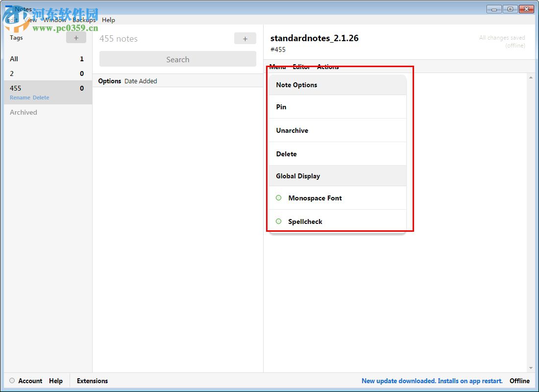Screen dimensions: 539x392
Task: Click the 455 notes heading
Action: coord(119,39)
